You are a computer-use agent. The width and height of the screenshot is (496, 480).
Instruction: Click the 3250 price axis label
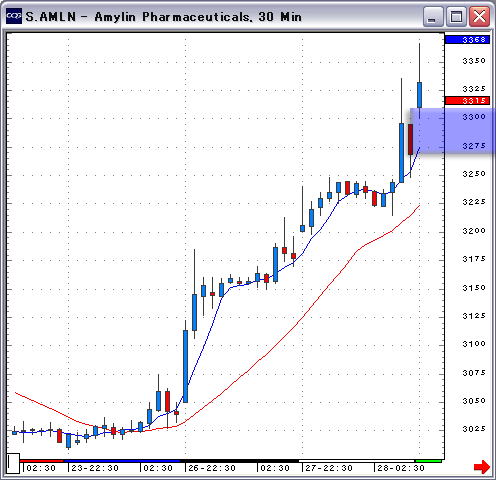pyautogui.click(x=474, y=174)
